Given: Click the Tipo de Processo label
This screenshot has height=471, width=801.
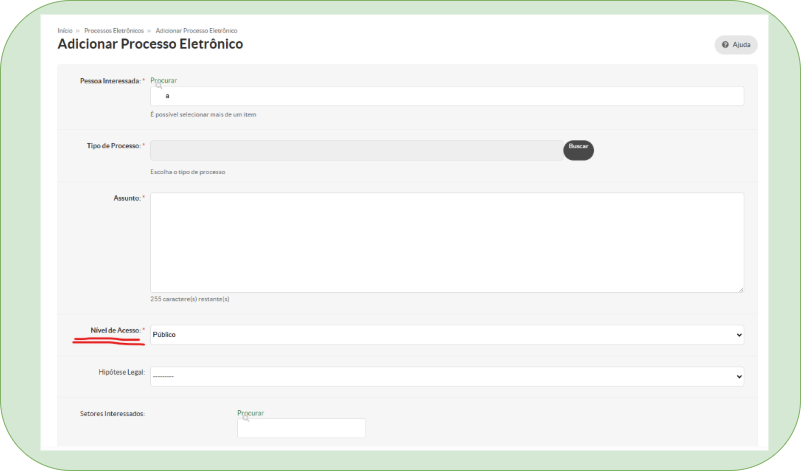Looking at the screenshot, I should (113, 146).
